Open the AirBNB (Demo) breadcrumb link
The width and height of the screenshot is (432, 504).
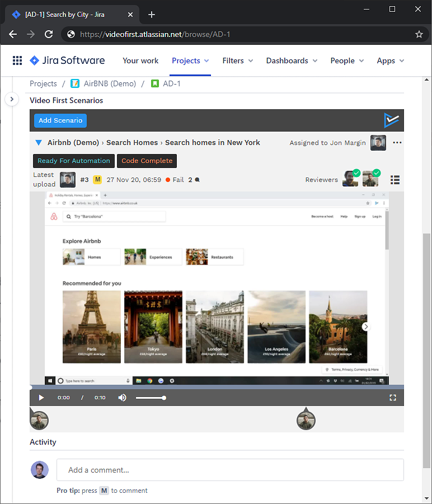pyautogui.click(x=110, y=83)
